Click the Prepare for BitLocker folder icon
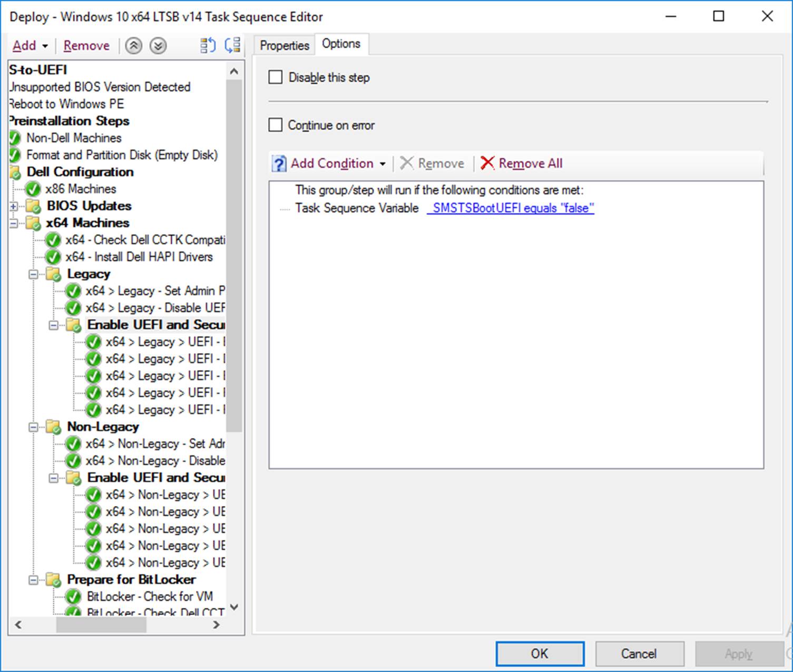The image size is (793, 672). tap(54, 580)
